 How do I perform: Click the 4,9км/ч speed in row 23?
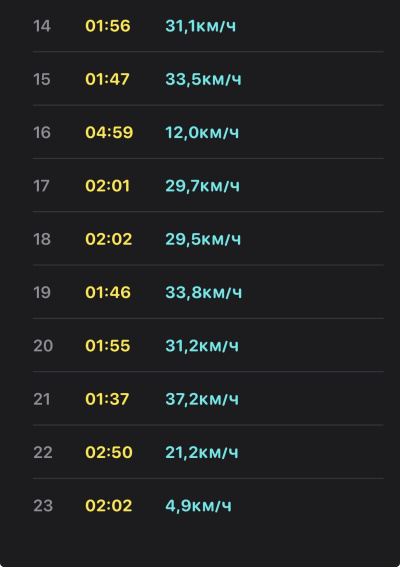click(198, 506)
